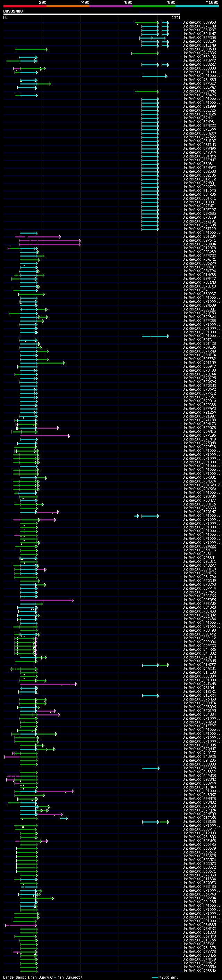Click the UniRef100_B7PKI2 entry
Screen dimensions: 222x980
pos(199,394)
